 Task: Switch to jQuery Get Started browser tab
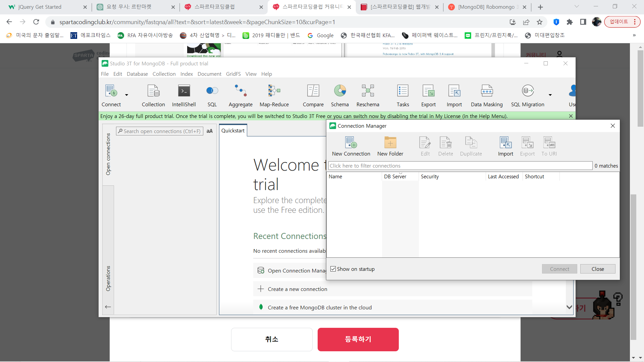click(47, 7)
